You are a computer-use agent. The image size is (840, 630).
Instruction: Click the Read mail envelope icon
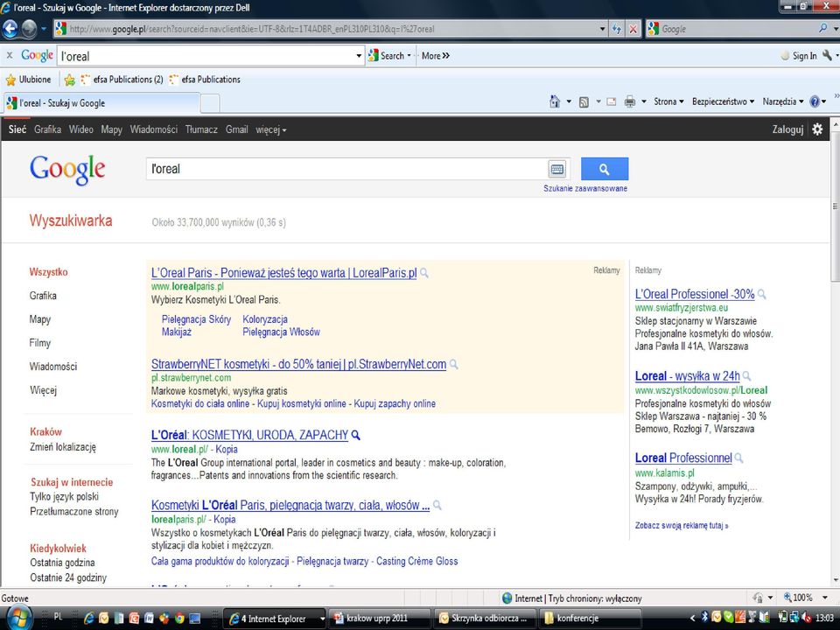[x=612, y=101]
